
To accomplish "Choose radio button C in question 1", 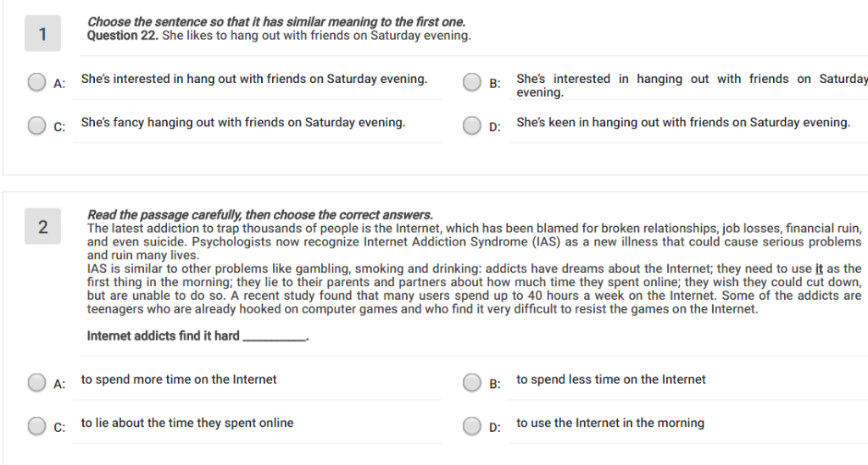I will 36,125.
